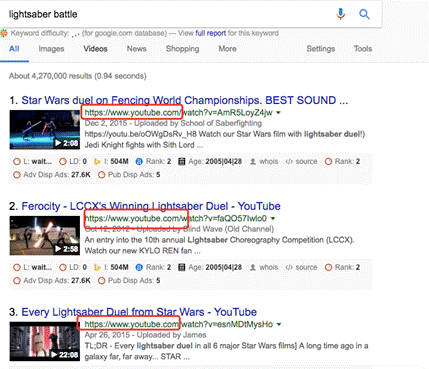Open the youtube.com URL ending esnMDtMysHo

click(179, 324)
